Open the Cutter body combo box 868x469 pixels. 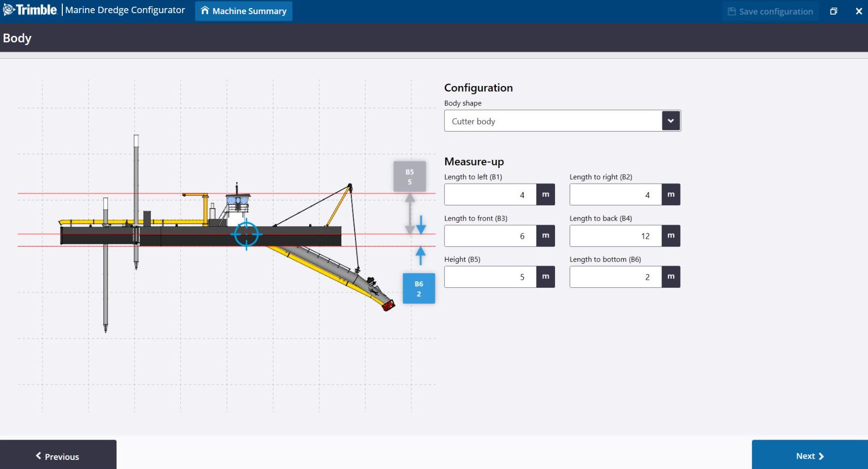pos(553,121)
